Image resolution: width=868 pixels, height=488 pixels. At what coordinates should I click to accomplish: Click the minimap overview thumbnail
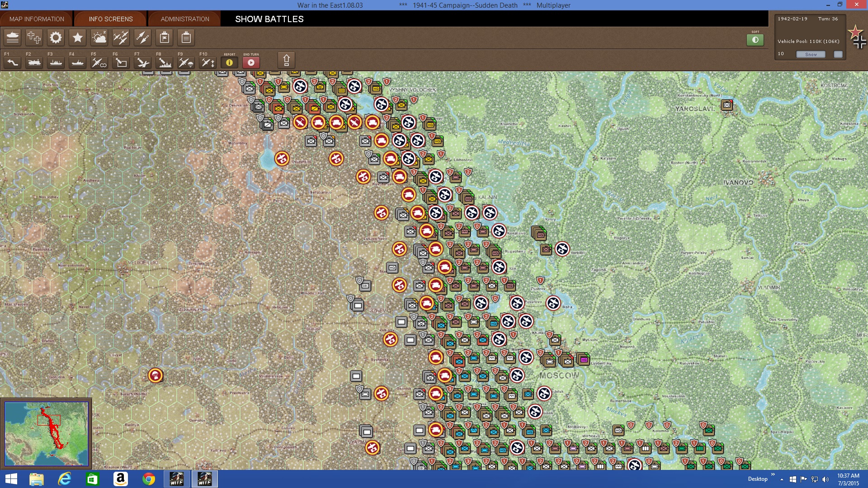[47, 434]
